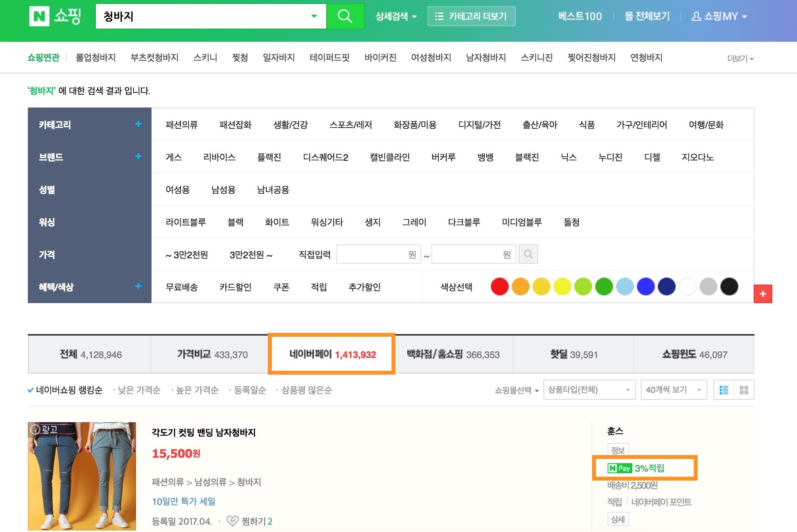Switch to the 전체 results tab
797x532 pixels.
point(90,354)
